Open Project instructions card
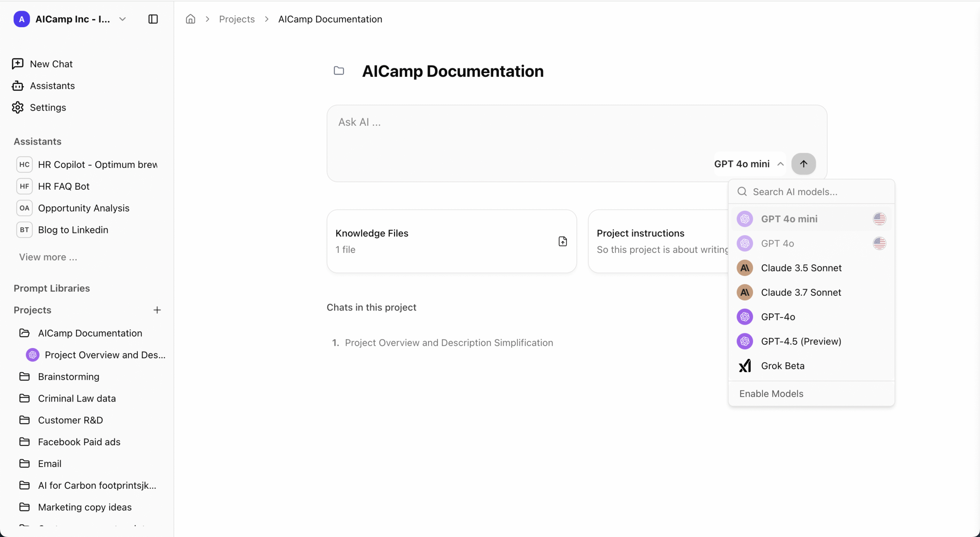Viewport: 980px width, 537px height. [658, 241]
